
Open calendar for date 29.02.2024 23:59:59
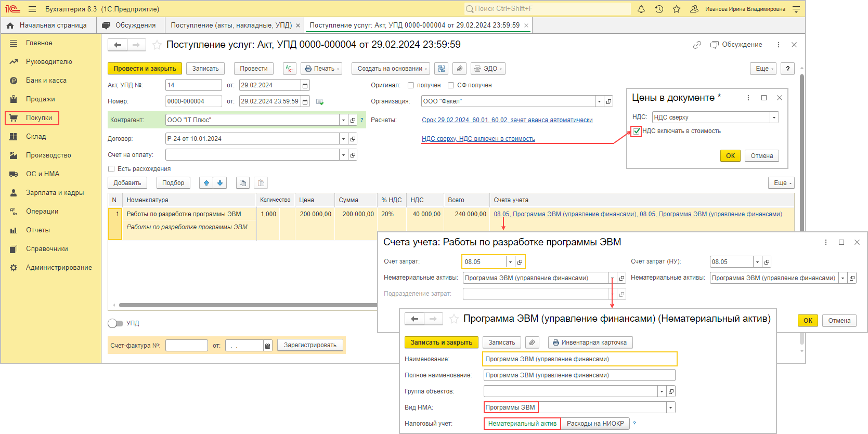click(x=305, y=101)
